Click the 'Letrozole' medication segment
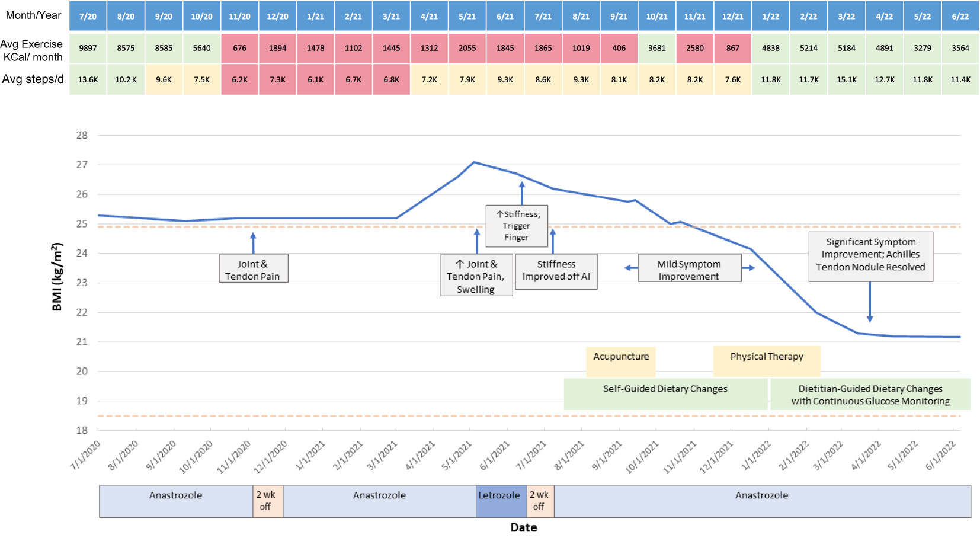Viewport: 980px width, 538px height. 501,501
